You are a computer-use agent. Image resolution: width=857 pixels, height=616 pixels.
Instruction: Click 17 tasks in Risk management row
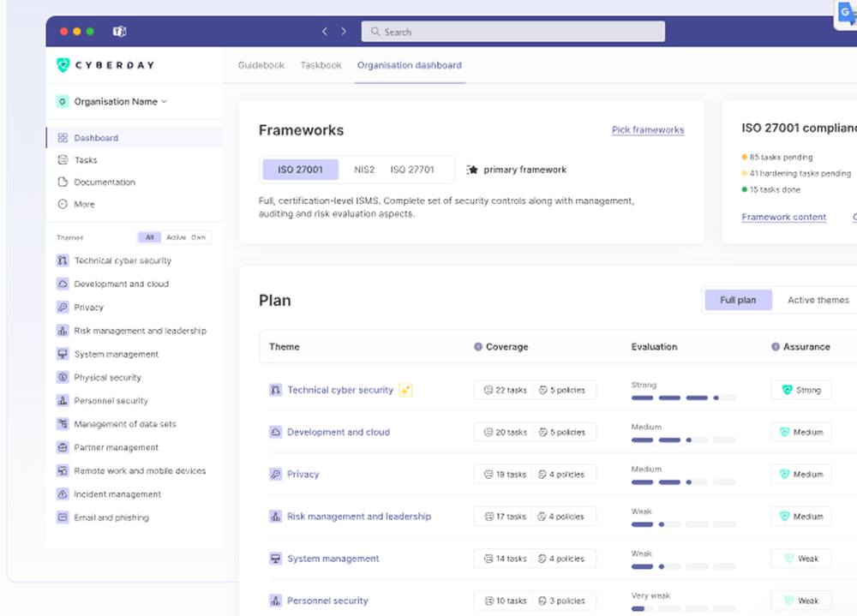pos(505,516)
